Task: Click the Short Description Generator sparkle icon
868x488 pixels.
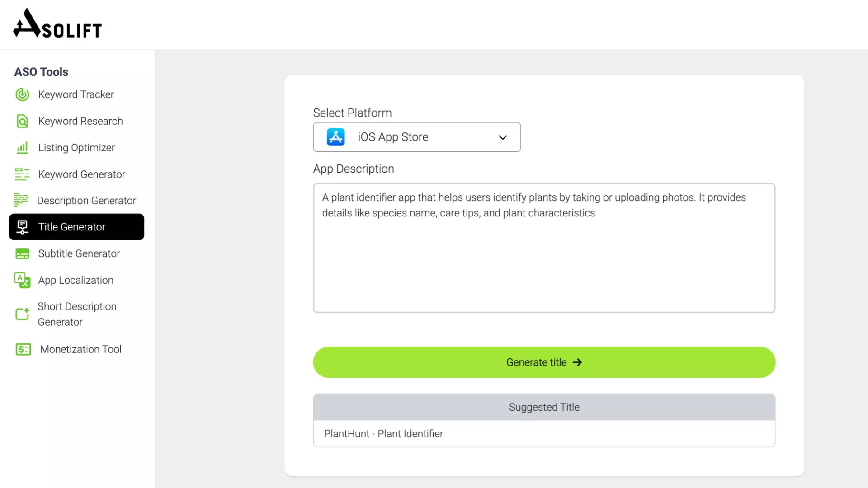Action: pyautogui.click(x=22, y=314)
